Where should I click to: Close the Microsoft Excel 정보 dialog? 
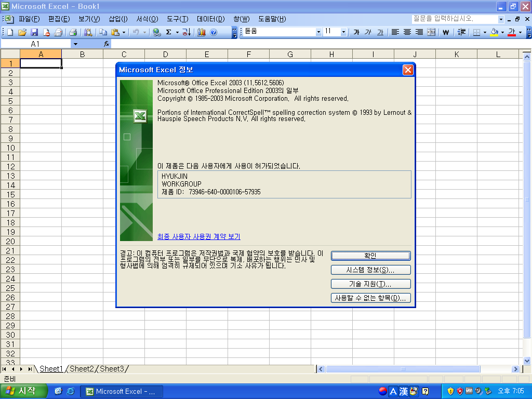coord(408,70)
